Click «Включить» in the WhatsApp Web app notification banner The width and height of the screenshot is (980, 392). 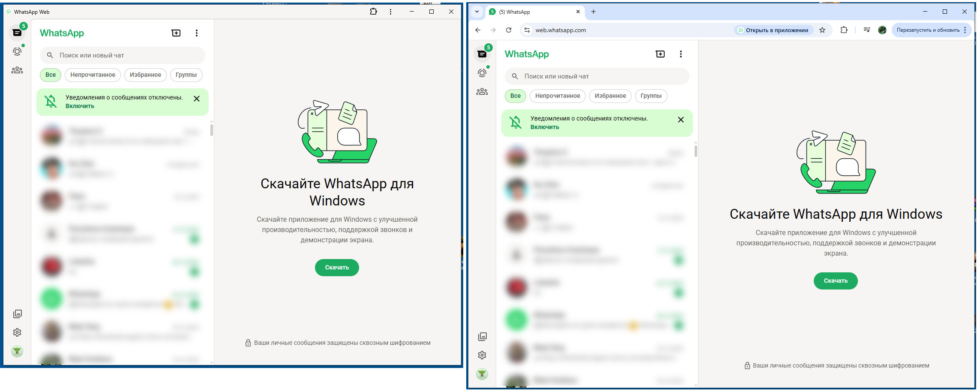(x=80, y=106)
